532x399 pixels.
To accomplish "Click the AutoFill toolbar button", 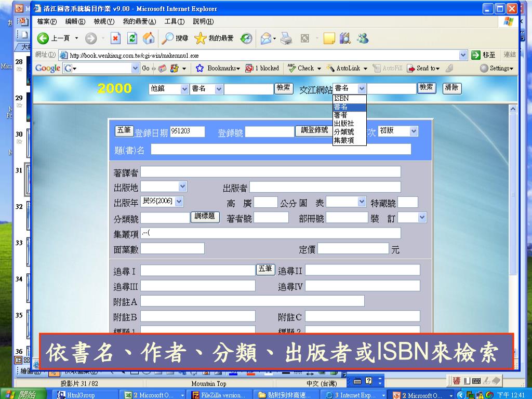I will (388, 68).
